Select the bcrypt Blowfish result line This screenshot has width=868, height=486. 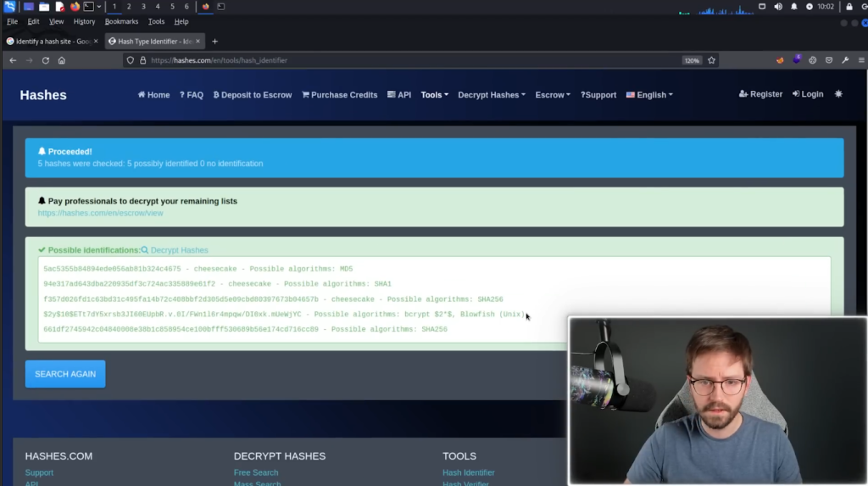pyautogui.click(x=284, y=314)
